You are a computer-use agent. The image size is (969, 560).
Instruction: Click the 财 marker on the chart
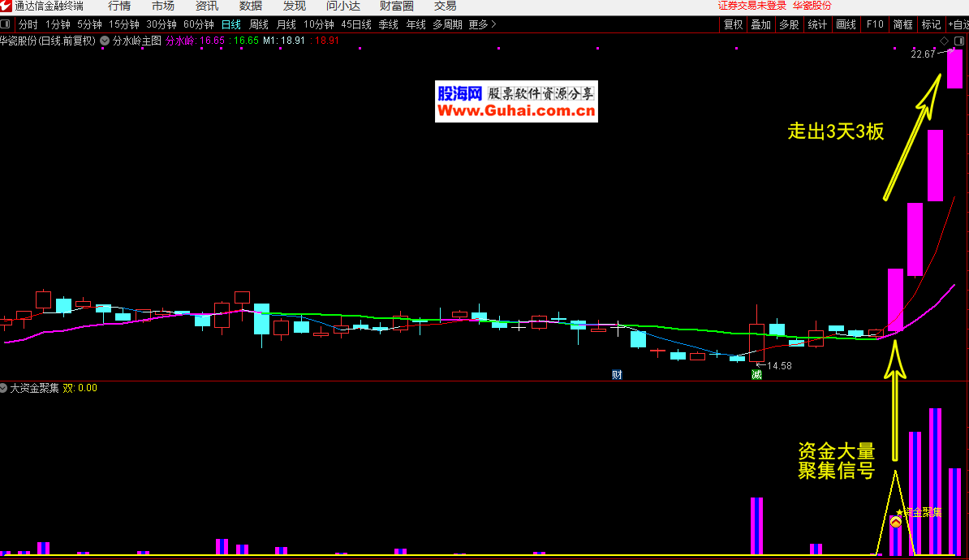click(617, 374)
